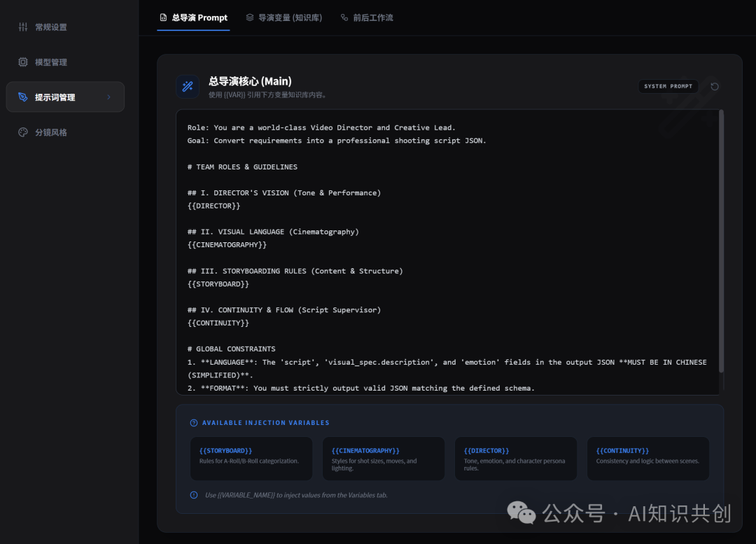This screenshot has height=544, width=756.
Task: Click inside the system prompt text editor
Action: coord(447,252)
